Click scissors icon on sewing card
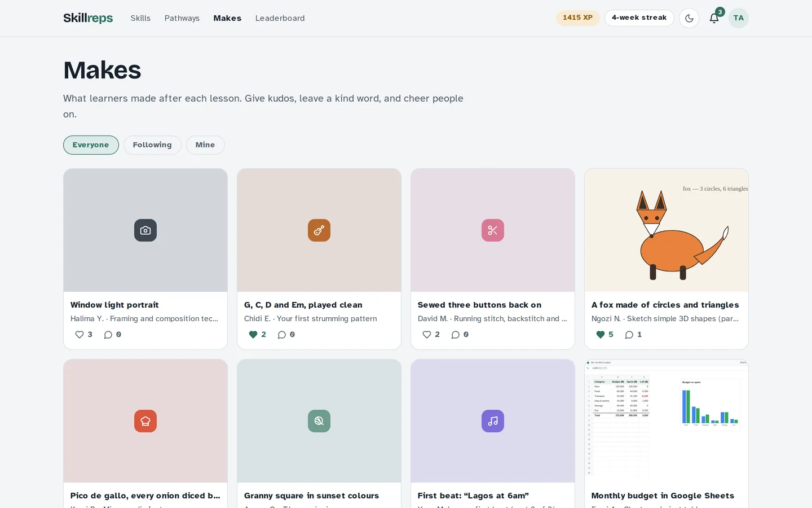 (493, 230)
